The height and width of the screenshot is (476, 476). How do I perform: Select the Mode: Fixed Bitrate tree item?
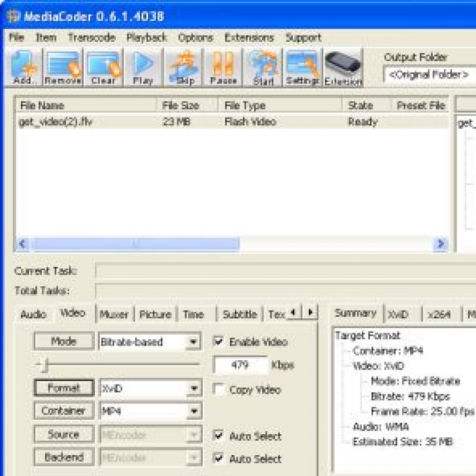click(x=415, y=381)
